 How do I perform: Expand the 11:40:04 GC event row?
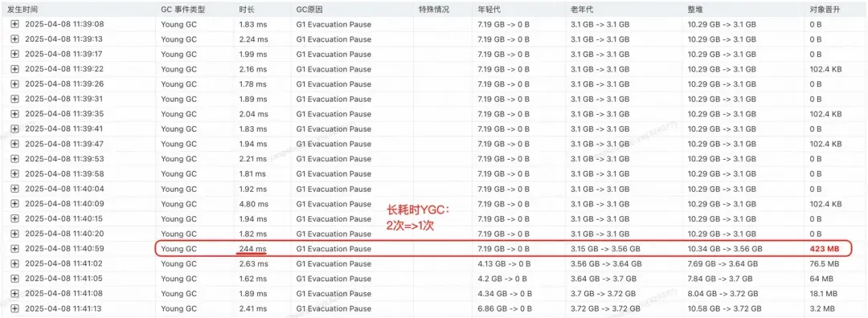(x=15, y=189)
